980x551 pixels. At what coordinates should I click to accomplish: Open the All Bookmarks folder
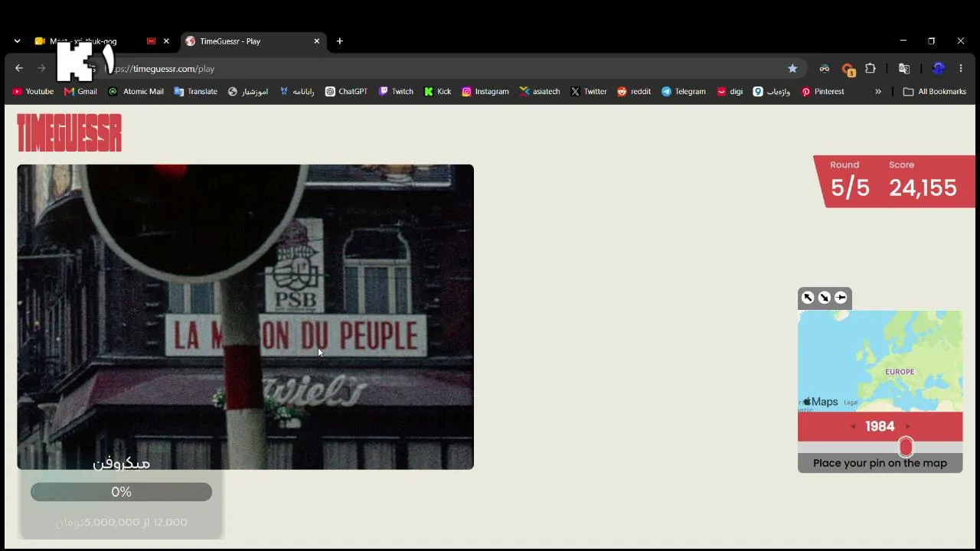point(934,92)
